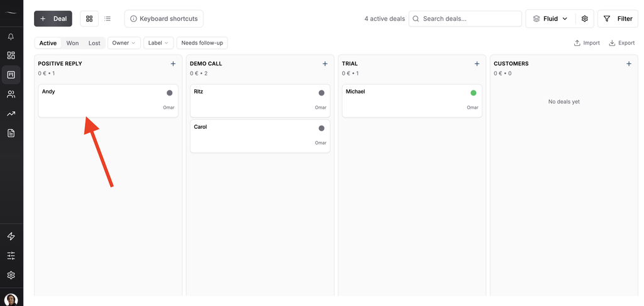Screen dimensions: 644x306
Task: Click the CUSTOMERS column header
Action: [511, 63]
